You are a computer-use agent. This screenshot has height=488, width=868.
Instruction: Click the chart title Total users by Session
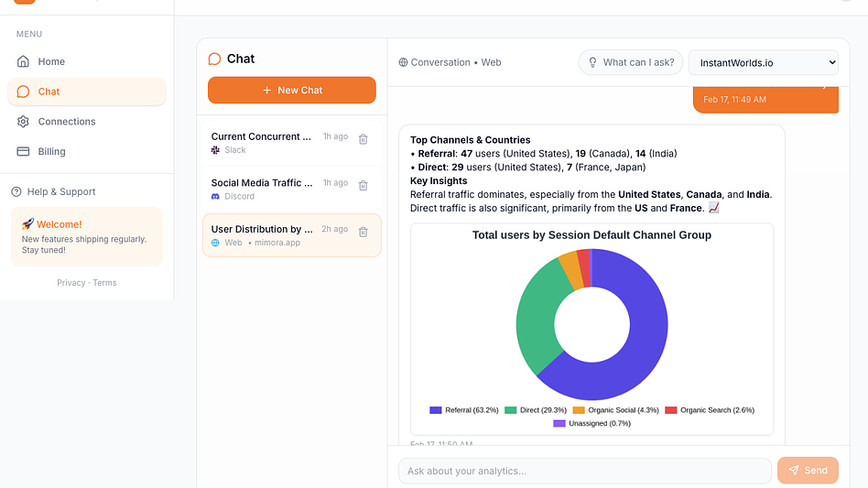tap(591, 235)
